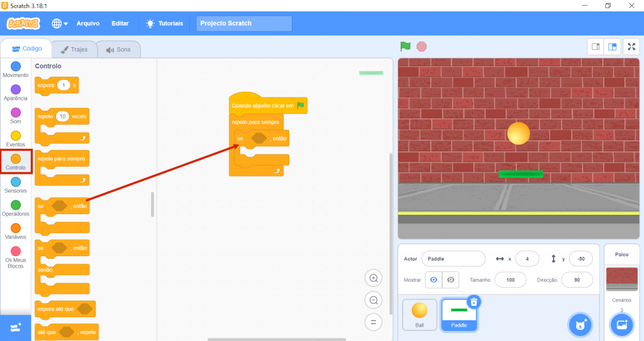Hide the sprite with crossed-eye icon
Screen dimensions: 644x341
coord(450,280)
